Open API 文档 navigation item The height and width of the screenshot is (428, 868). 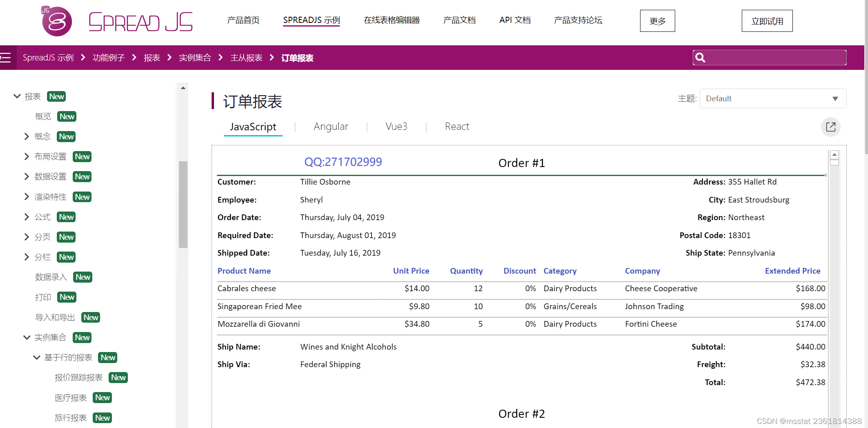pyautogui.click(x=515, y=20)
